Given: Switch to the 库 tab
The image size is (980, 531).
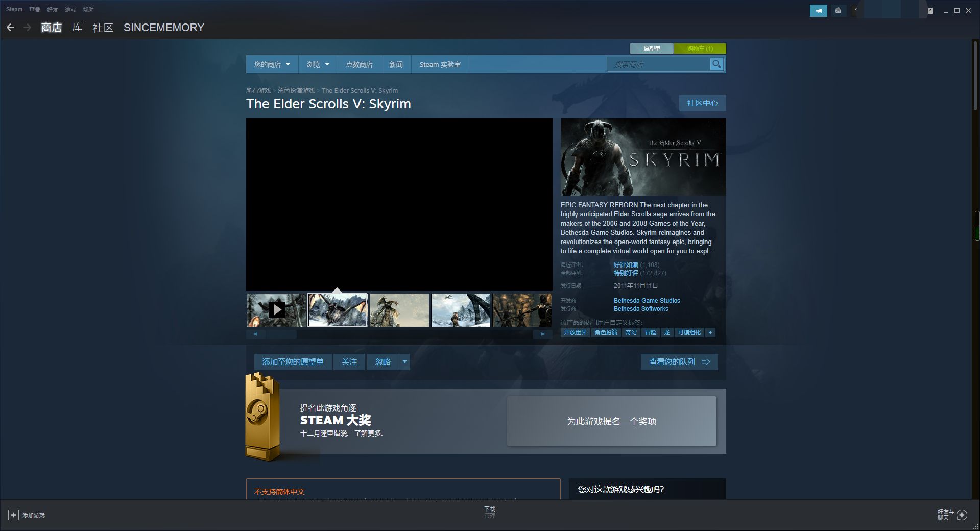Looking at the screenshot, I should pyautogui.click(x=77, y=28).
